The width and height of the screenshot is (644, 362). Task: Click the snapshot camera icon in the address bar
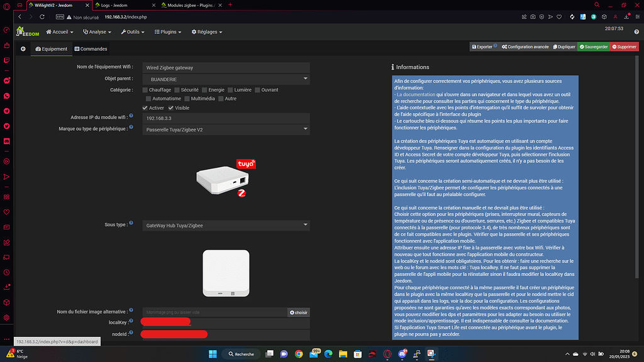pos(533,16)
